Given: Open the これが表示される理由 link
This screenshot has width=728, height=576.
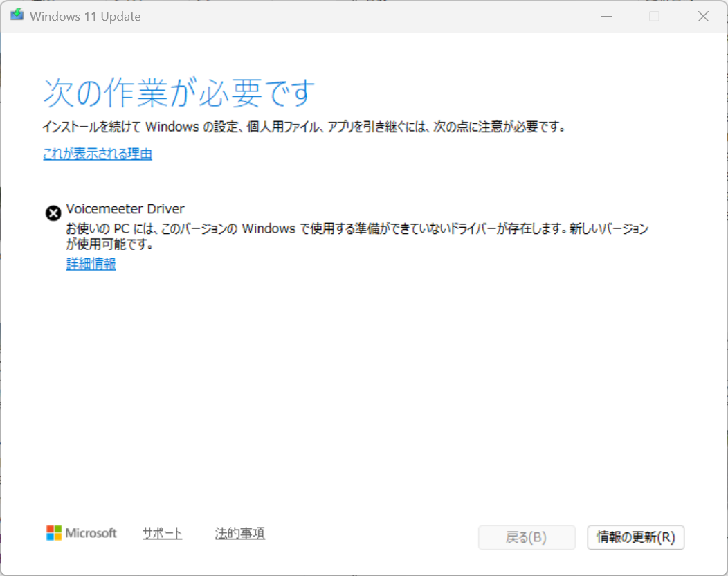Looking at the screenshot, I should click(98, 154).
